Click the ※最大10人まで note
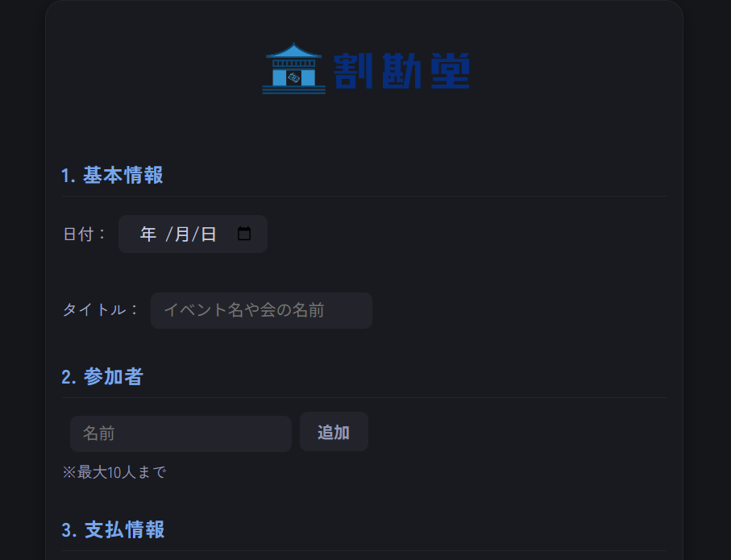 point(114,472)
